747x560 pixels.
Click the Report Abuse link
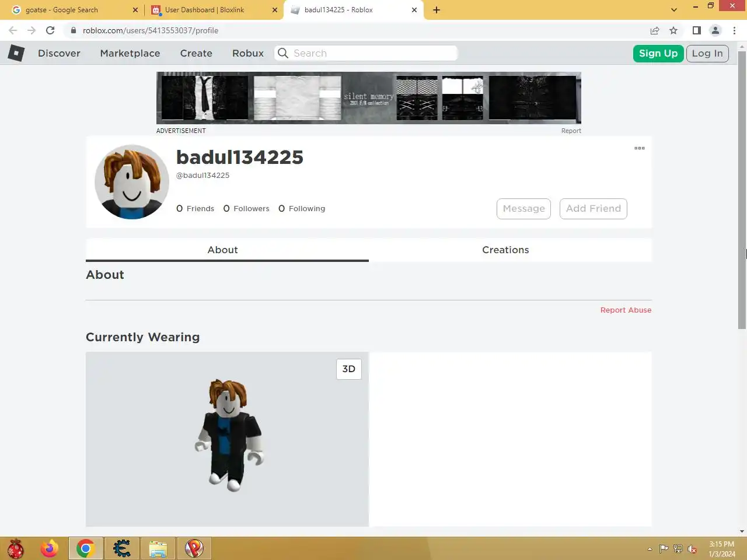click(626, 310)
